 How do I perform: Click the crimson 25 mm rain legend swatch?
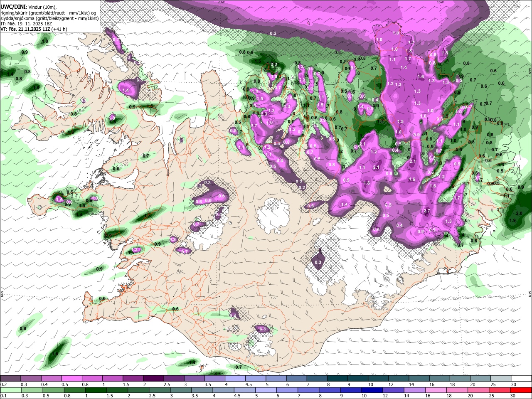click(500, 390)
